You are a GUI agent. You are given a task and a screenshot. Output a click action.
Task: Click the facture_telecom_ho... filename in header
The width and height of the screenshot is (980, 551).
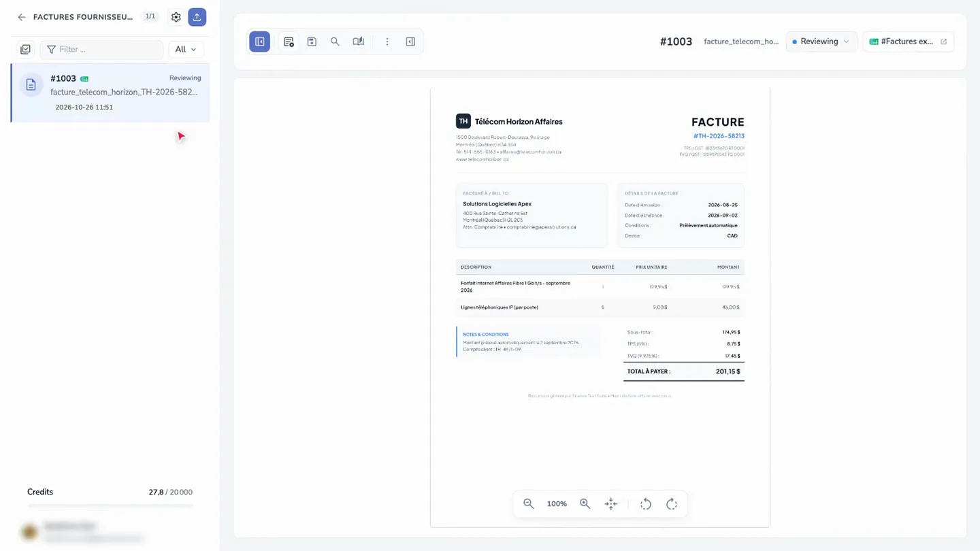(x=741, y=41)
